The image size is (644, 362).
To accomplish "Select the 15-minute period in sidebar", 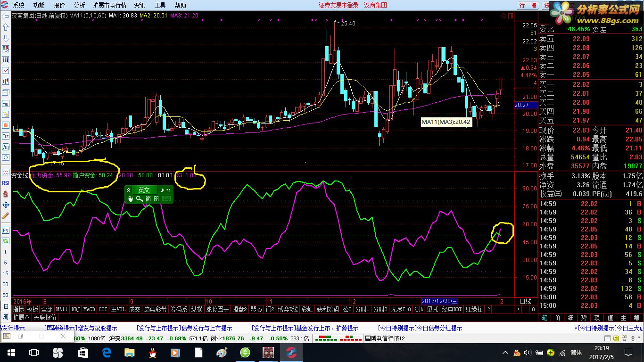I will tap(6, 273).
